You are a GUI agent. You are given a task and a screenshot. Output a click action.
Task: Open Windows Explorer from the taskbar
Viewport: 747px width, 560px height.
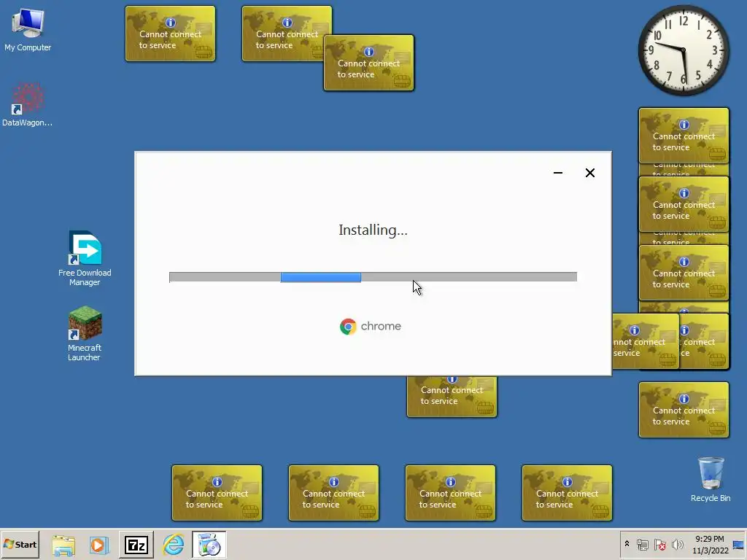point(63,545)
